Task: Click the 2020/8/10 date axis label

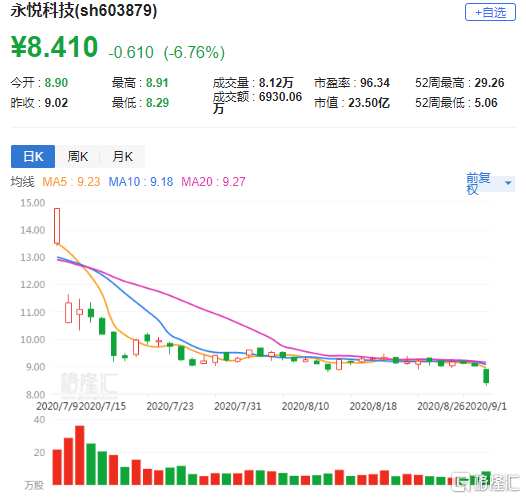Action: (x=305, y=406)
